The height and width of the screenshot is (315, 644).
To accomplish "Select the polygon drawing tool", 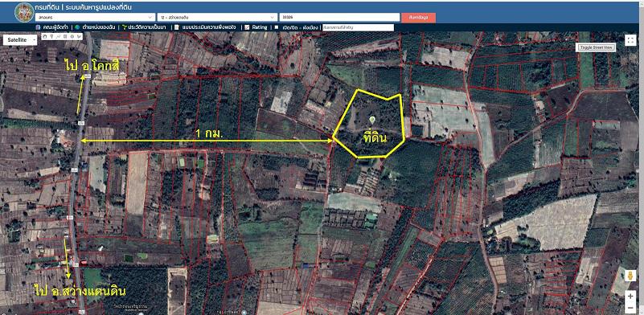I will pos(79,36).
